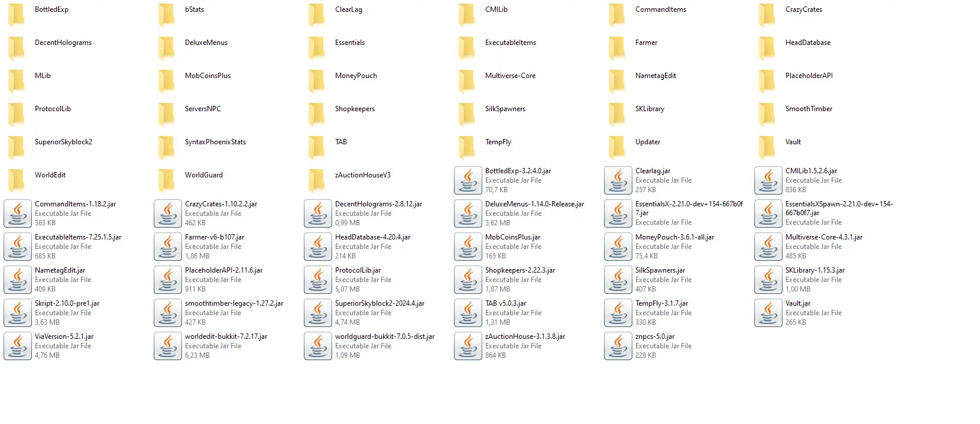Select the TempFly-3.1.7.jar Java icon
The image size is (980, 424).
[618, 313]
